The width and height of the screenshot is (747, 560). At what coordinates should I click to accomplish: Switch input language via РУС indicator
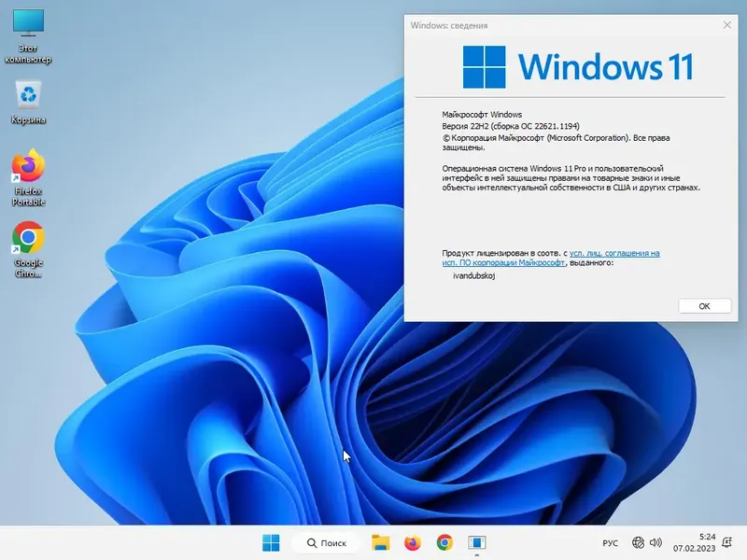coord(610,542)
